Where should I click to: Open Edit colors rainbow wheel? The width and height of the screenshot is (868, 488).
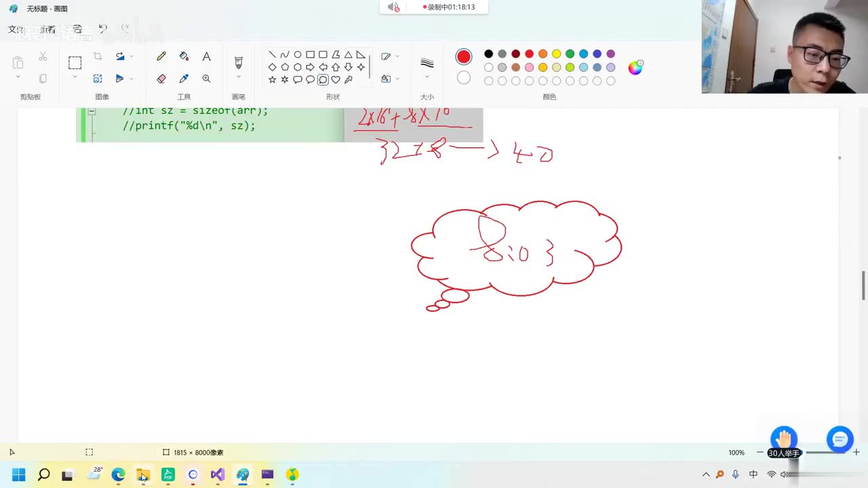pyautogui.click(x=635, y=67)
